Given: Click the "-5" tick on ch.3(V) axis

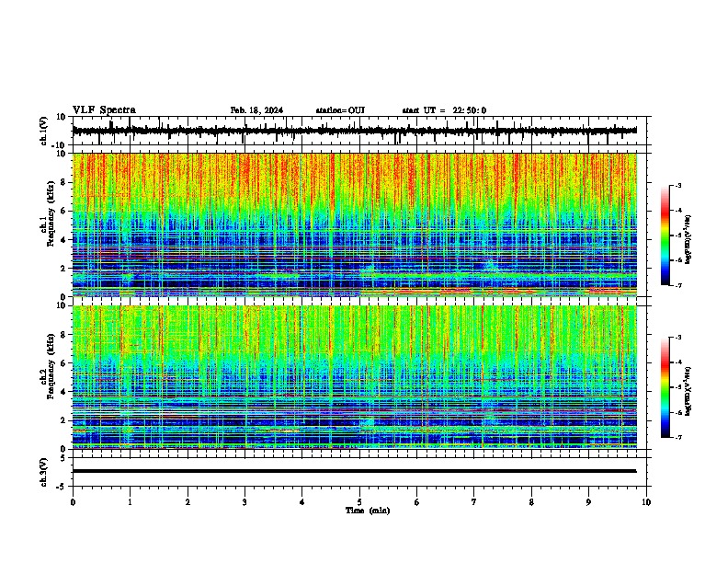Looking at the screenshot, I should pyautogui.click(x=62, y=487).
